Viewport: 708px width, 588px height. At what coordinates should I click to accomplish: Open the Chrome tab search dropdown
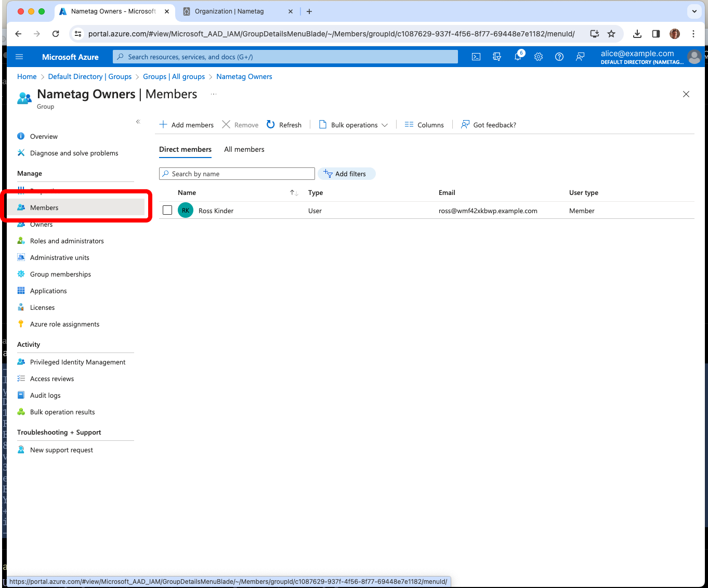coord(694,11)
